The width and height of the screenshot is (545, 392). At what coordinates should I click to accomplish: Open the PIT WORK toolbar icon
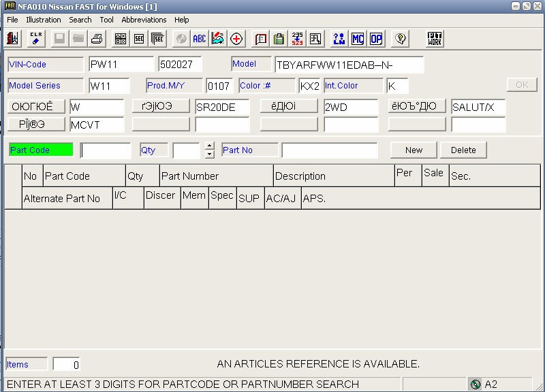click(x=435, y=39)
